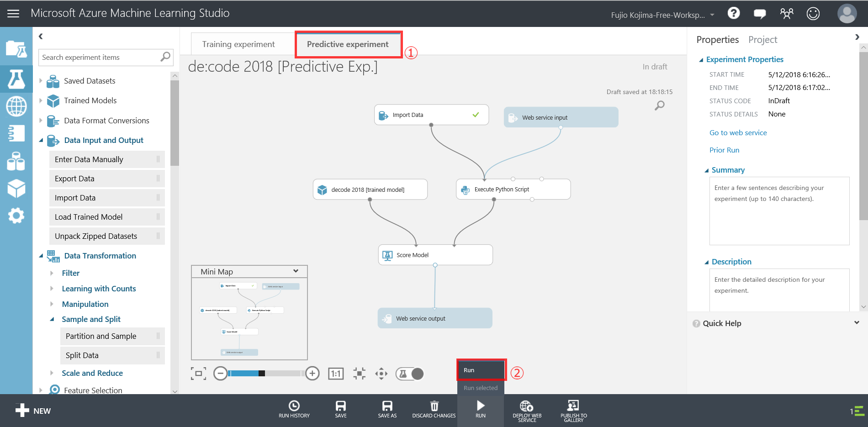Open the Datasets sidebar icon
Viewport: 868px width, 427px height.
coord(16,161)
